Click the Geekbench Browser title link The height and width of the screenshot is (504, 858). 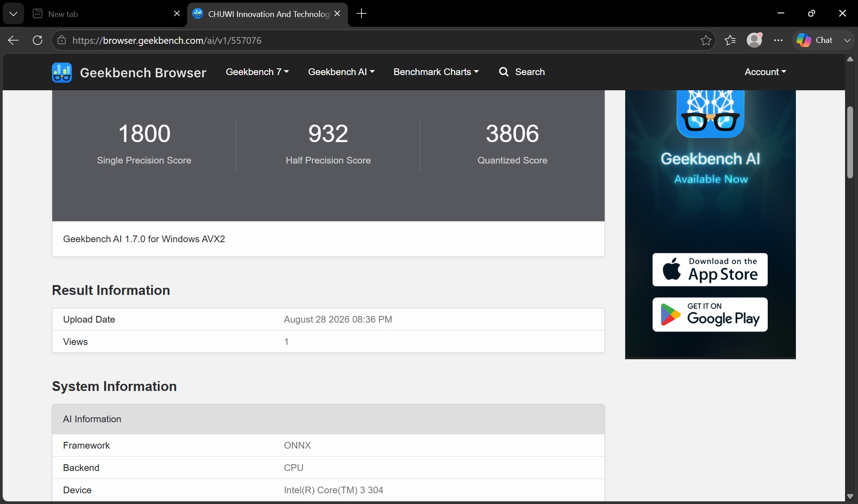[x=143, y=72]
